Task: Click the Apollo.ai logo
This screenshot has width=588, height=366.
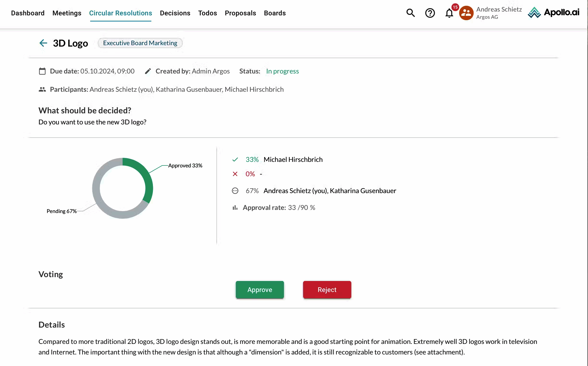Action: [554, 12]
